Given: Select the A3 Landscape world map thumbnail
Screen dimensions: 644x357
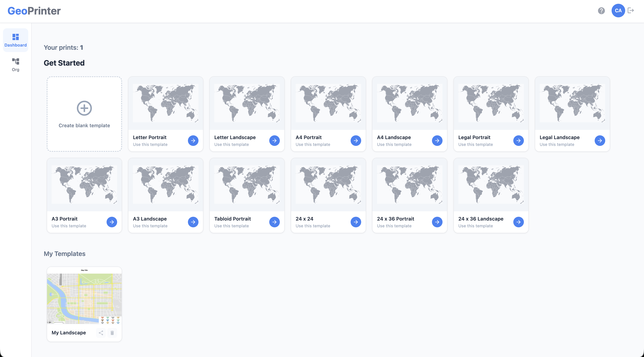Looking at the screenshot, I should point(166,185).
